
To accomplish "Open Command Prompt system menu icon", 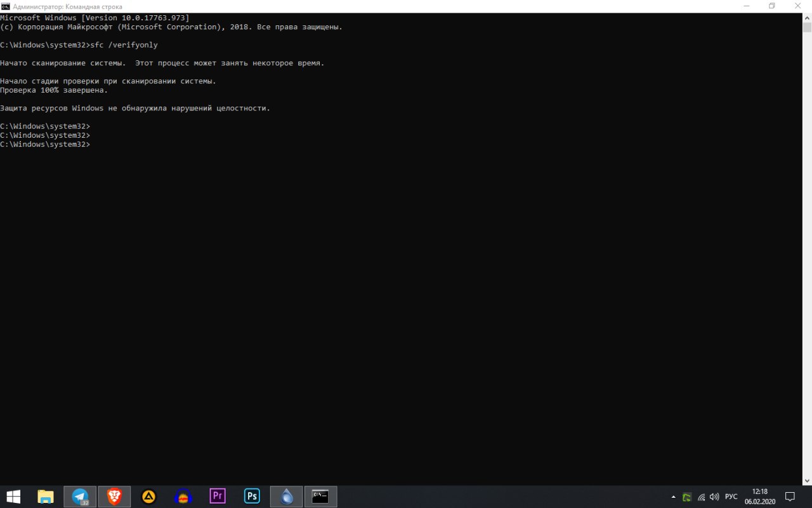I will tap(6, 6).
